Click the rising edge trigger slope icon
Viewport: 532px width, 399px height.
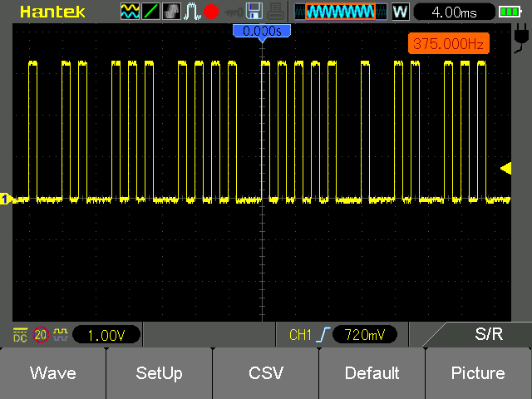(x=323, y=335)
